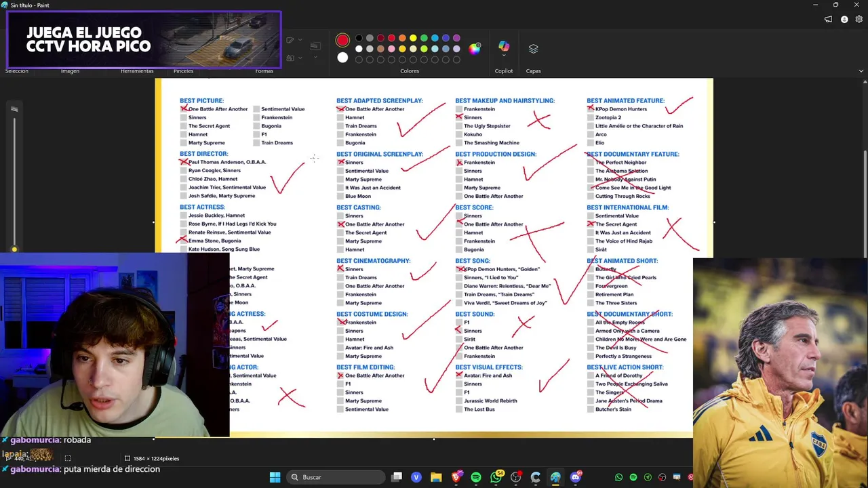The image size is (868, 488).
Task: Select the Color 1 red circle
Action: point(342,41)
